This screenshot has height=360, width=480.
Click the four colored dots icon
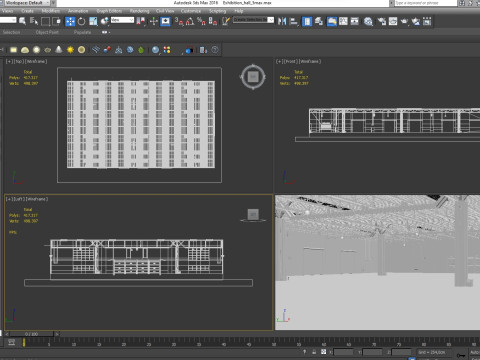167,50
